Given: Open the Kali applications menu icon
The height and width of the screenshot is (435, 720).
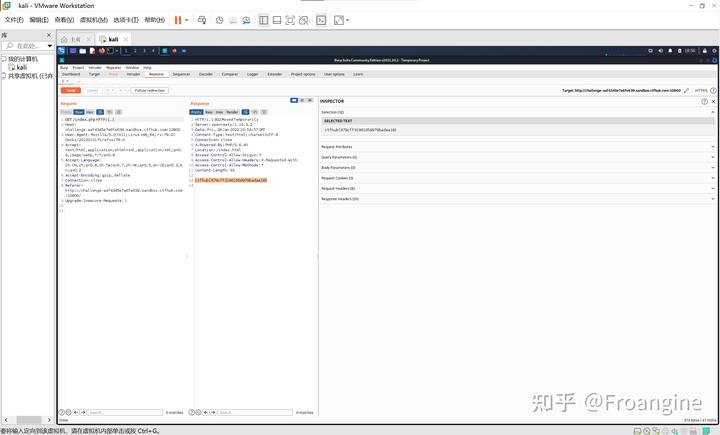Looking at the screenshot, I should pyautogui.click(x=61, y=51).
